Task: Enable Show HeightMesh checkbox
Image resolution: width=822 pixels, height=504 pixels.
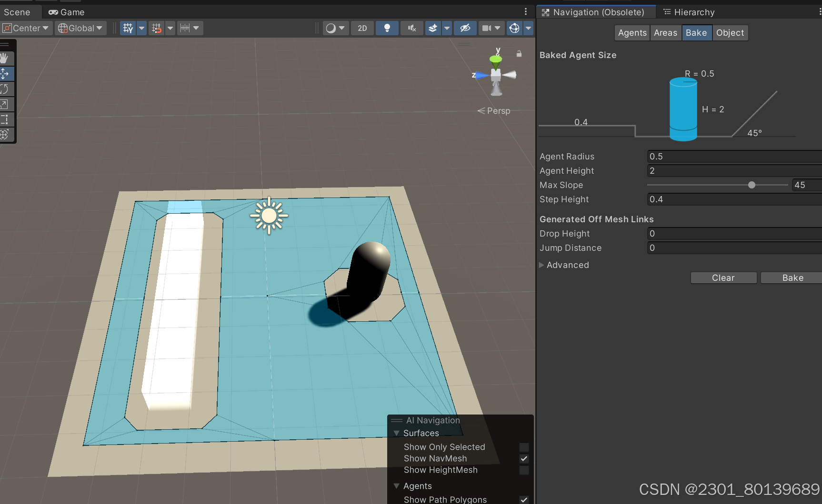Action: pyautogui.click(x=524, y=470)
